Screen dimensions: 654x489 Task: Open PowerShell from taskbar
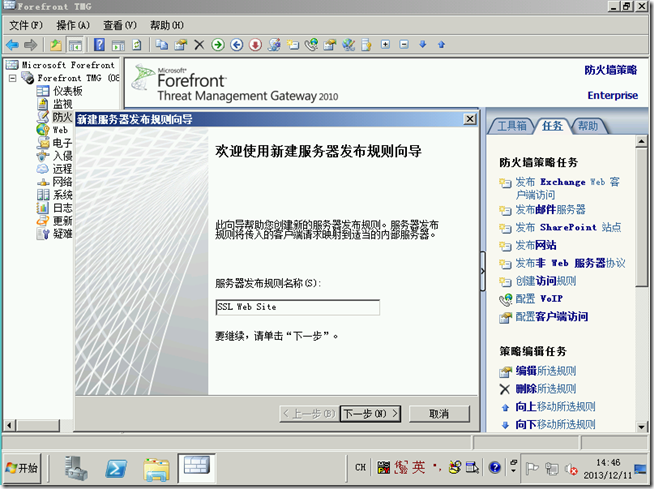tap(116, 468)
